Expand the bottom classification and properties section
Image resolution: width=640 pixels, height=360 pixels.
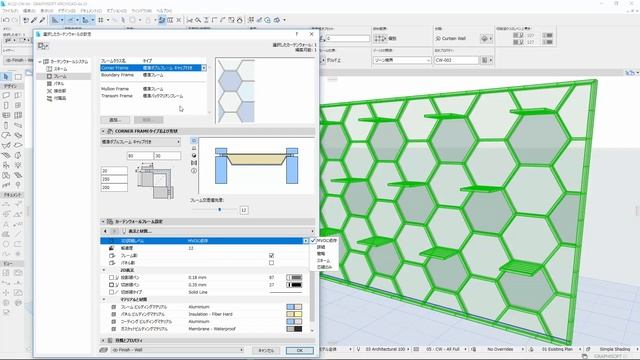(103, 340)
